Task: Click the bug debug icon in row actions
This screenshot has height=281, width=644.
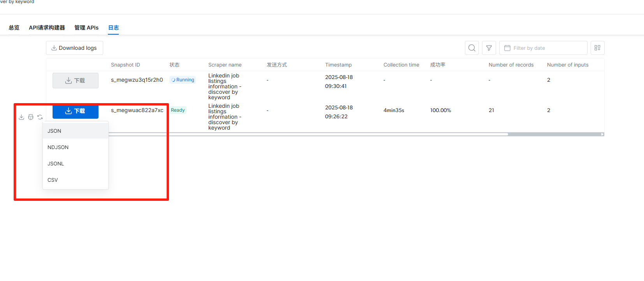Action: point(31,117)
